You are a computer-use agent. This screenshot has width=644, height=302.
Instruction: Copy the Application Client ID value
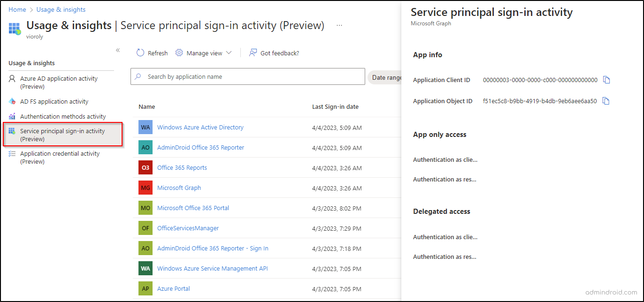(606, 80)
